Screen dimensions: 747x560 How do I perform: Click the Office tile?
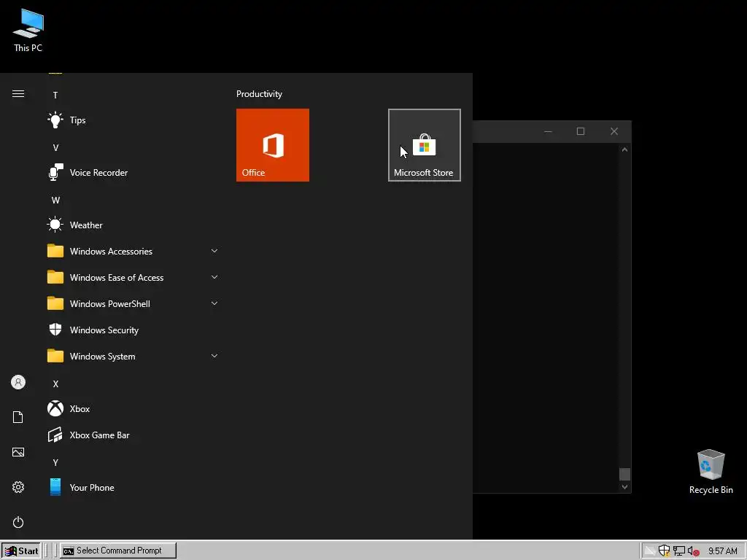pyautogui.click(x=273, y=145)
